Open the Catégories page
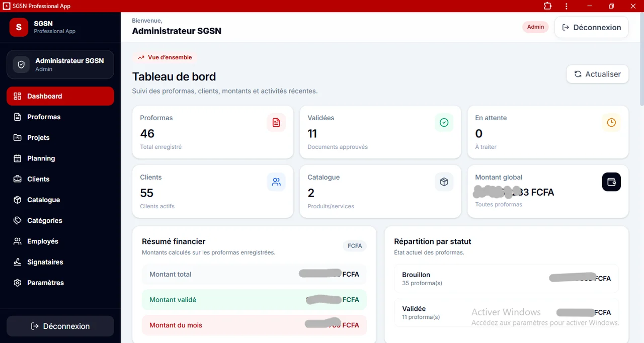The width and height of the screenshot is (644, 343). [60, 220]
